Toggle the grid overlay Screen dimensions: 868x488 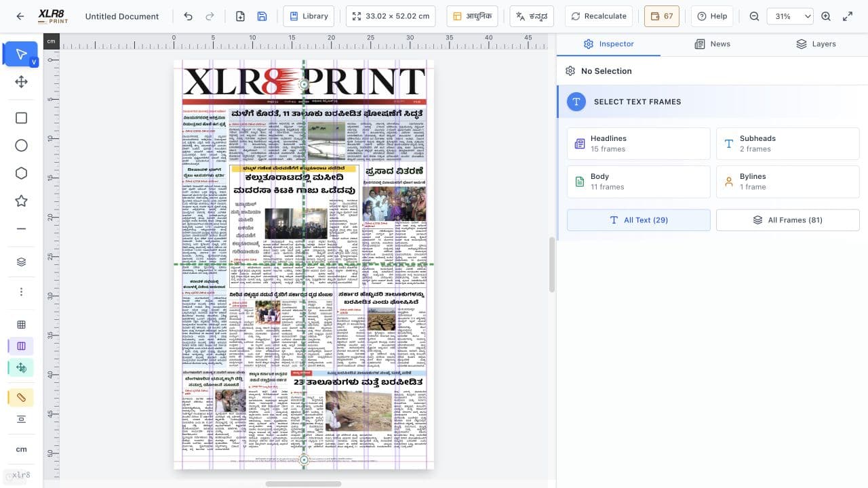[21, 325]
